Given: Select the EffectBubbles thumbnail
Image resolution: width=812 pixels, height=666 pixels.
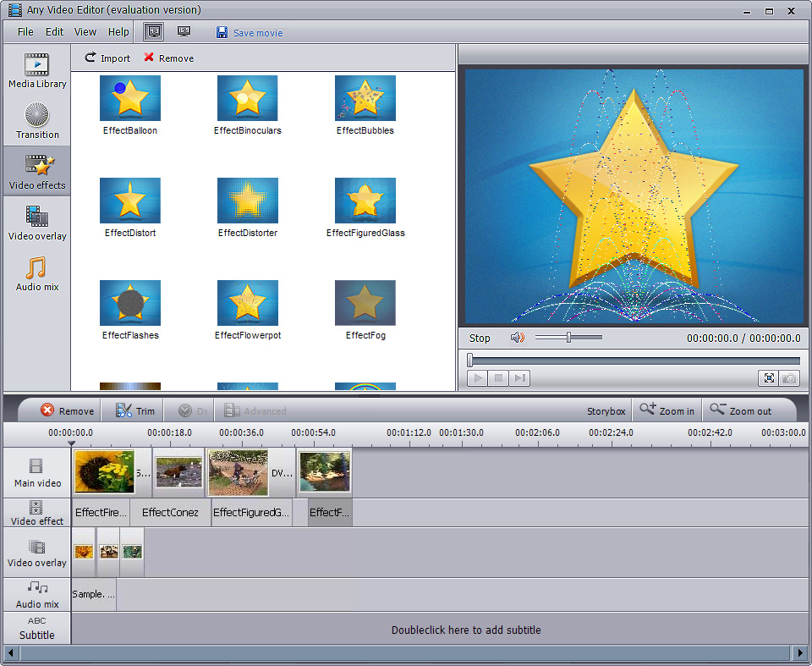Looking at the screenshot, I should (365, 98).
